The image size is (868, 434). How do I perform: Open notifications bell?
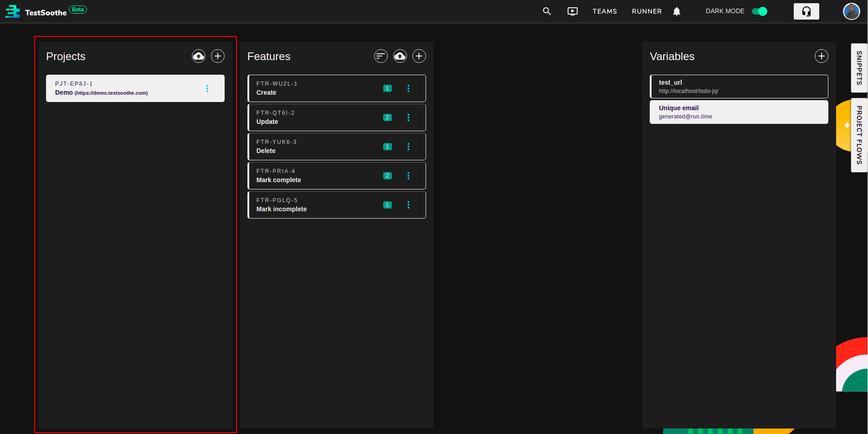[677, 11]
